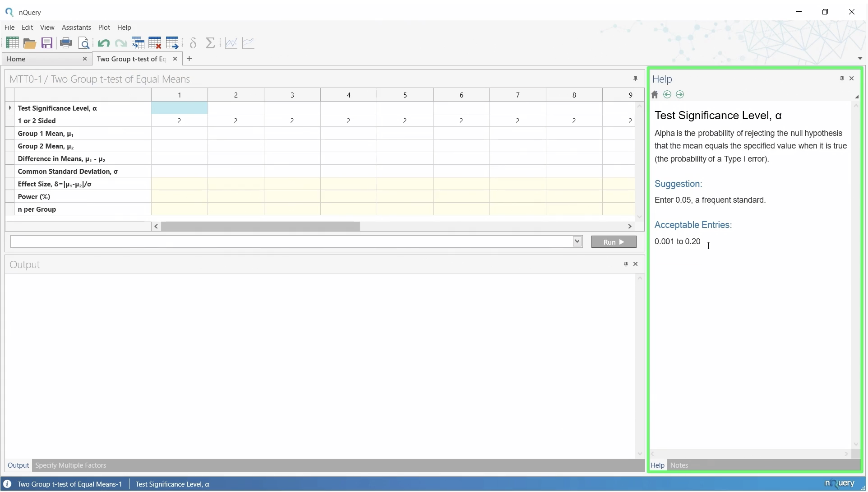Screen dimensions: 868x492
Task: Click the green undo arrow
Action: click(x=103, y=43)
